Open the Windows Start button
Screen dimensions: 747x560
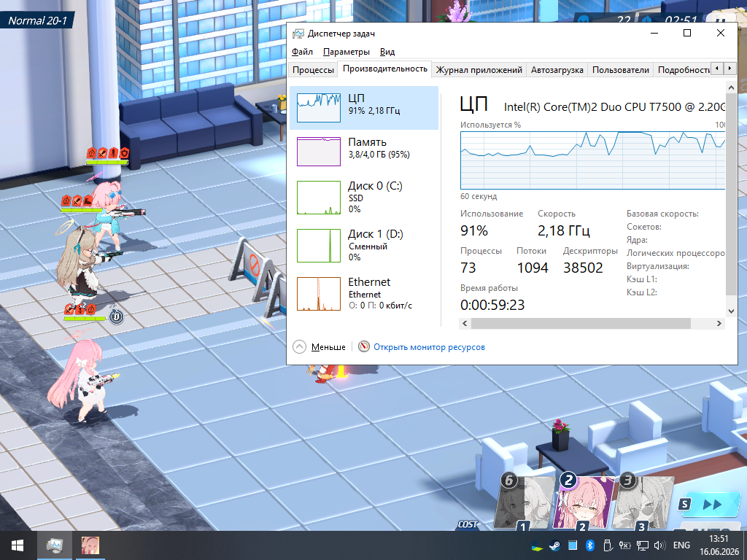(x=18, y=545)
